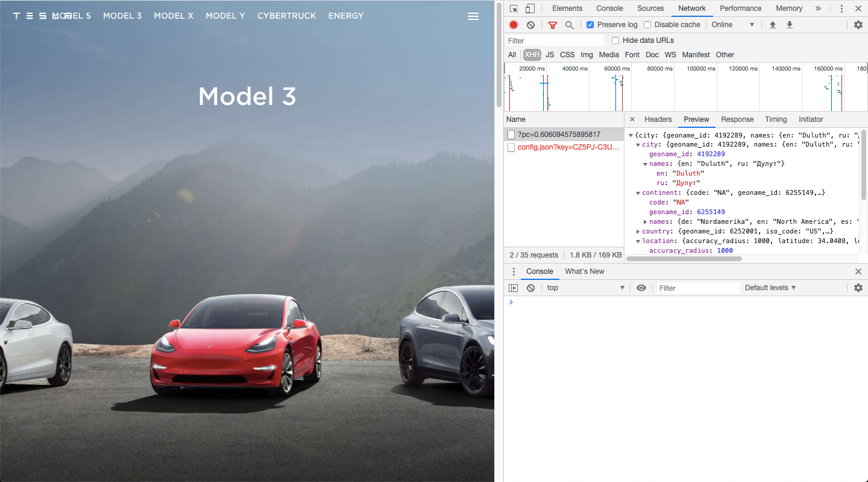This screenshot has width=868, height=482.
Task: Open Console settings gear icon
Action: [x=858, y=288]
